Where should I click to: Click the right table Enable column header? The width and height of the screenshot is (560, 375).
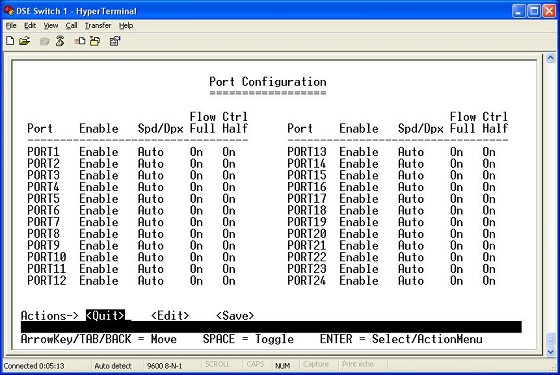click(x=359, y=129)
